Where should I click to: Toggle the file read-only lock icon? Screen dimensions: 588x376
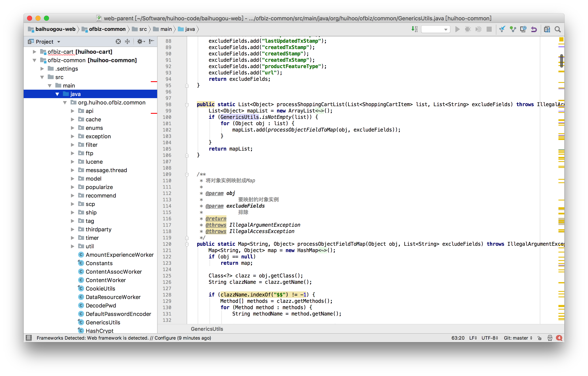(539, 338)
